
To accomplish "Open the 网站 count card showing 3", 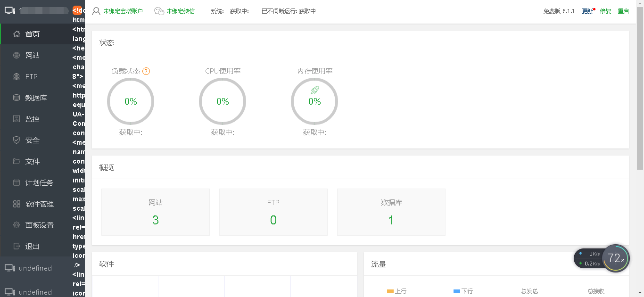I will coord(156,212).
